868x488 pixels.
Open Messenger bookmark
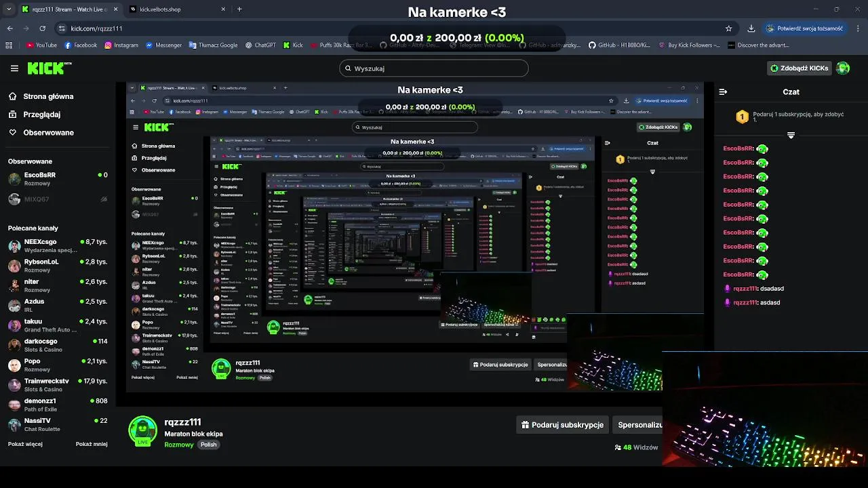point(163,45)
